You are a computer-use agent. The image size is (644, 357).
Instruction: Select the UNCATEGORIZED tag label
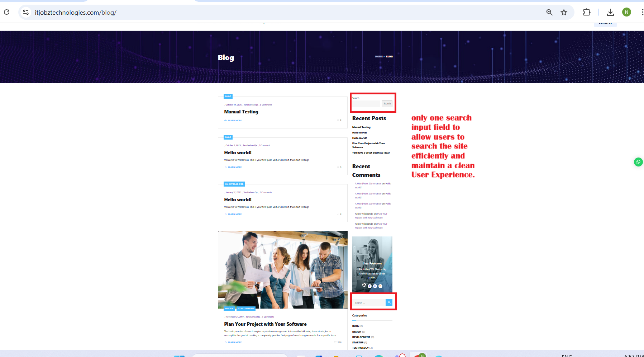pyautogui.click(x=234, y=184)
